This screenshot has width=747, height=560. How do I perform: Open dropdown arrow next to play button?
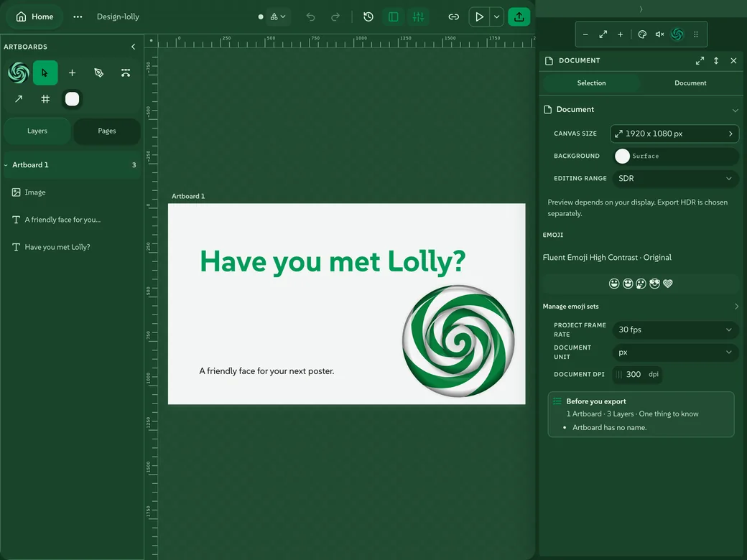coord(496,17)
